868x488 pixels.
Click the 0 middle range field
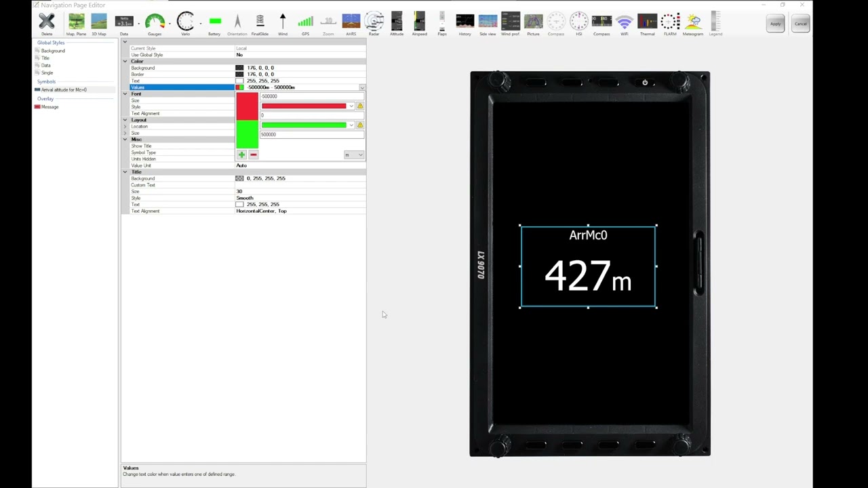312,115
